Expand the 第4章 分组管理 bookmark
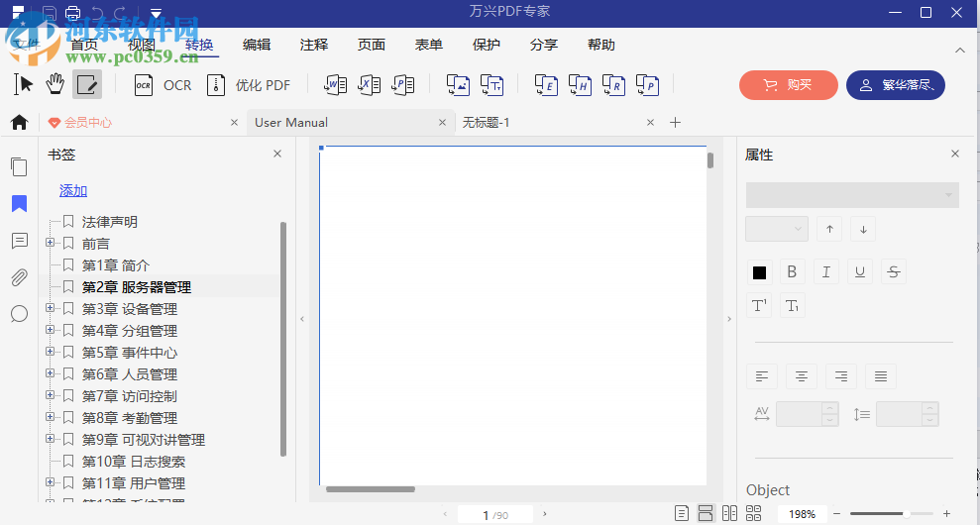 click(50, 330)
